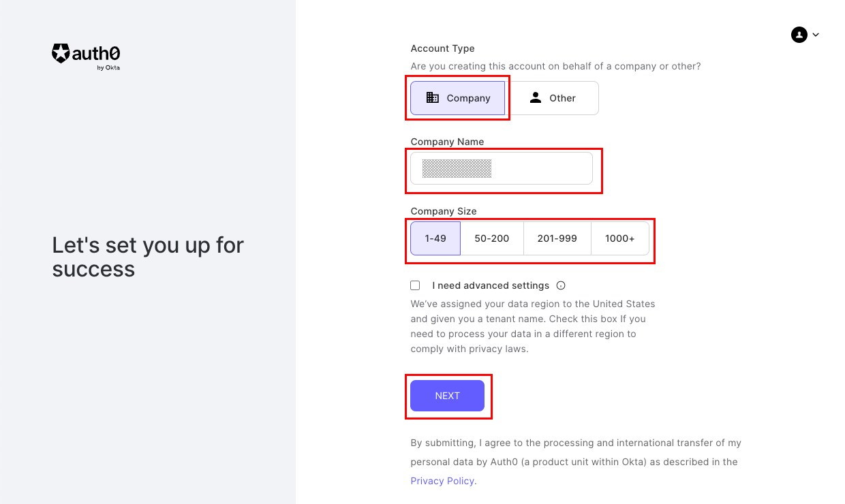
Task: Click the "I need advanced settings" label
Action: (x=491, y=285)
